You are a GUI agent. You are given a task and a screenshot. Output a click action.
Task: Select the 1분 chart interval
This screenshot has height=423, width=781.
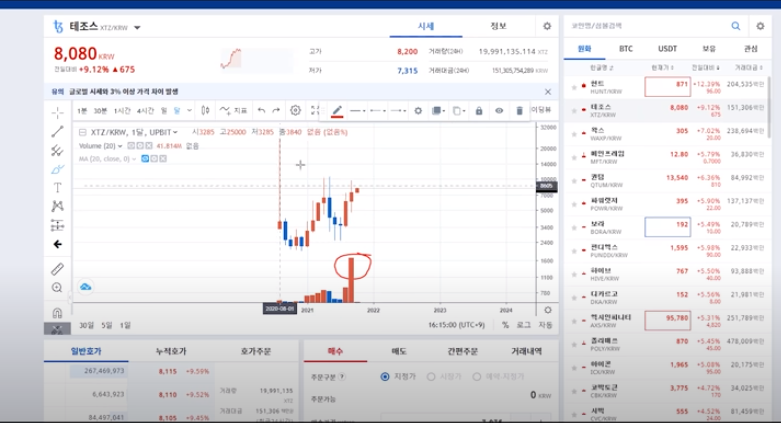82,111
